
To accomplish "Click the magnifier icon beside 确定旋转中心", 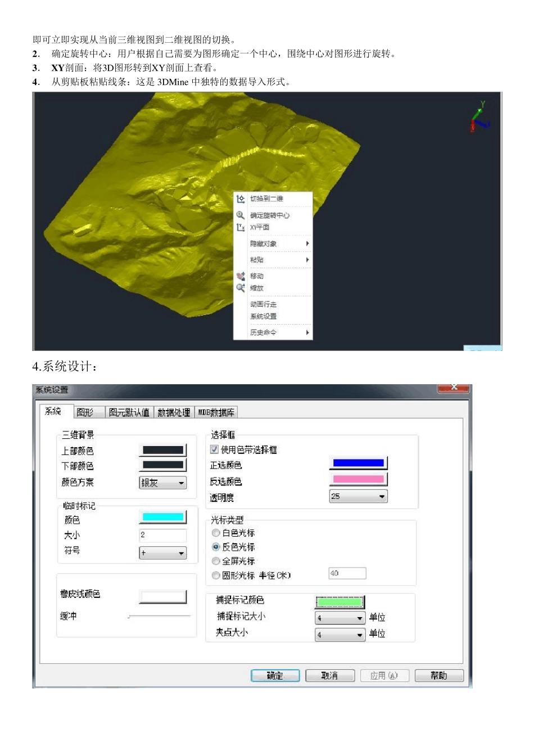I will [x=241, y=215].
